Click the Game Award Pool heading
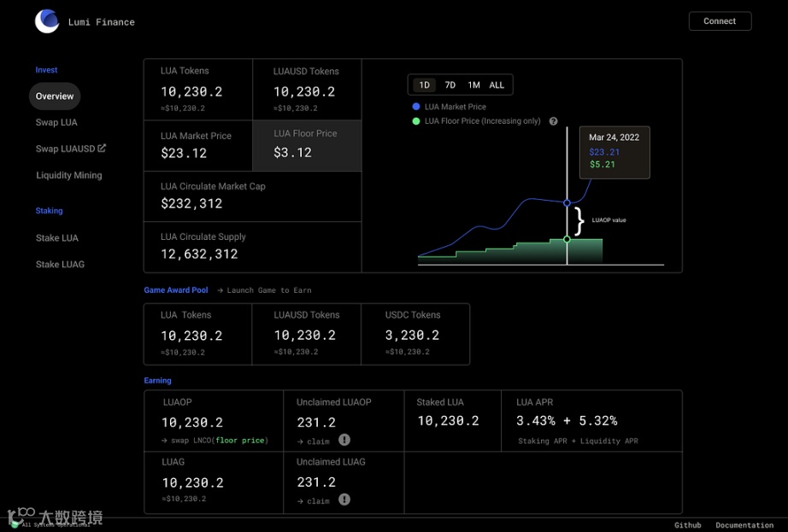788x532 pixels. tap(176, 290)
